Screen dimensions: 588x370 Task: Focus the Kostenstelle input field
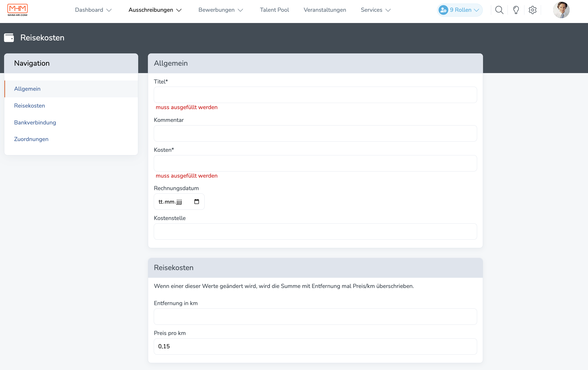coord(315,232)
